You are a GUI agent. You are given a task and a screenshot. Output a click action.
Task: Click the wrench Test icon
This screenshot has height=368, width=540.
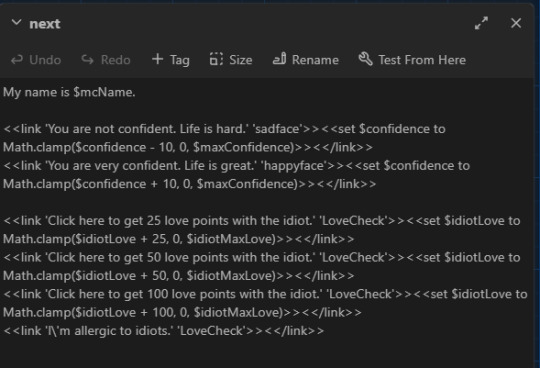pos(365,59)
